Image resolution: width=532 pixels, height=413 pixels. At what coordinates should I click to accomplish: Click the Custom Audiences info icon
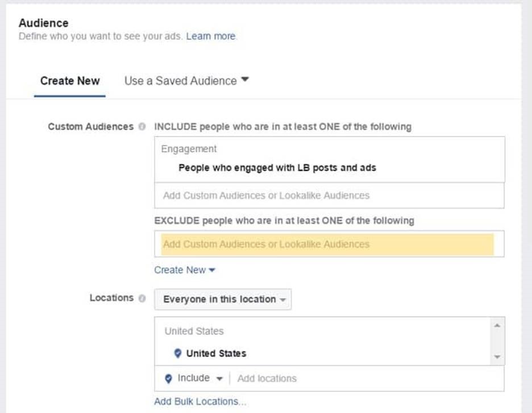tap(142, 127)
